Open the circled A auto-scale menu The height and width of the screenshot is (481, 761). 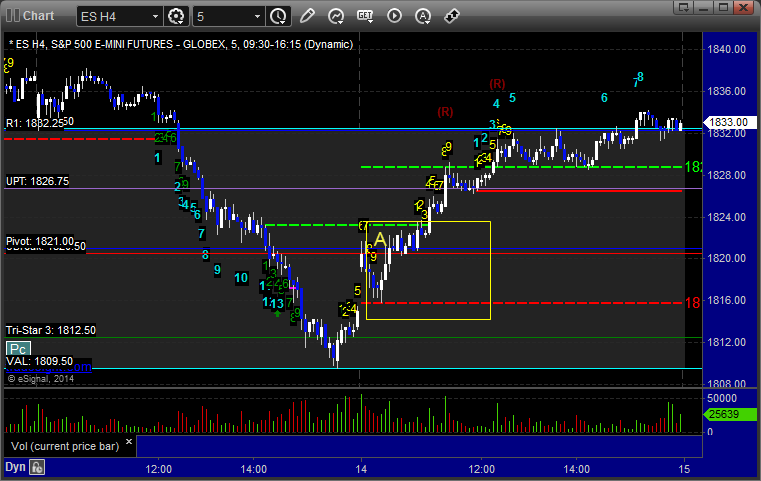pos(423,16)
